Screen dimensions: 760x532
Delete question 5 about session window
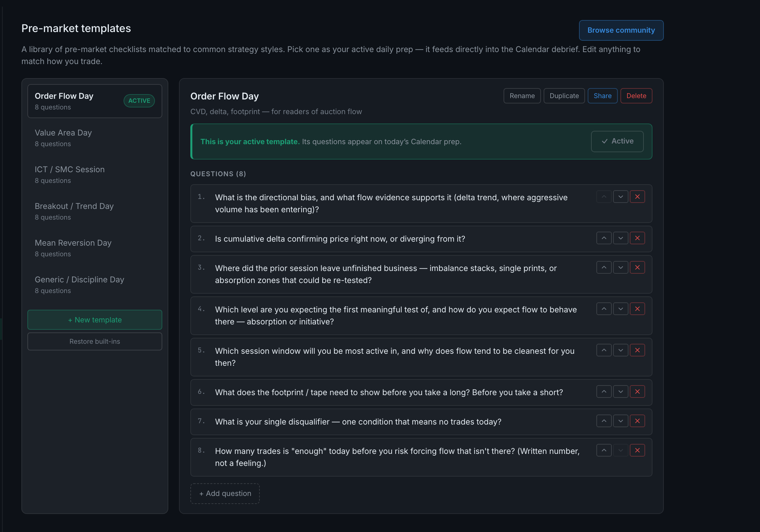pos(637,350)
